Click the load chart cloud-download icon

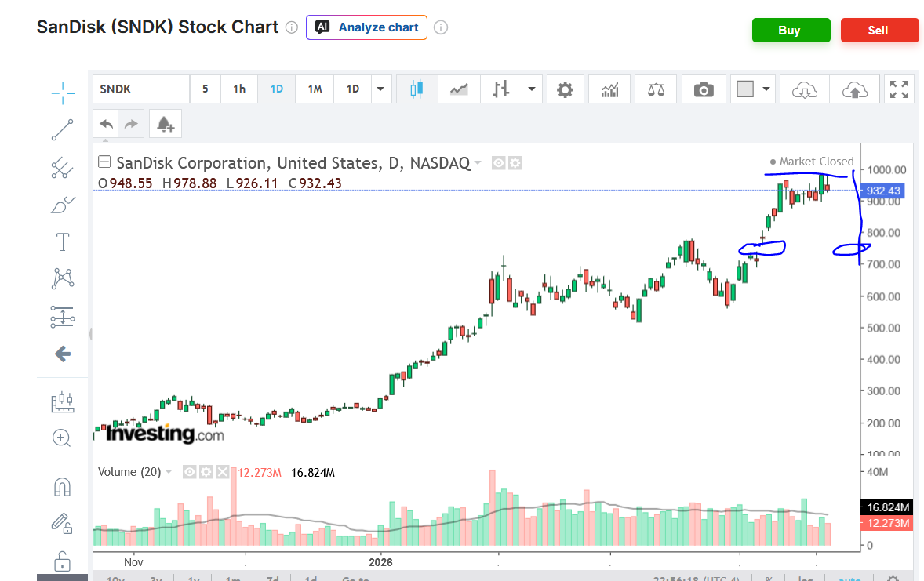pyautogui.click(x=804, y=89)
